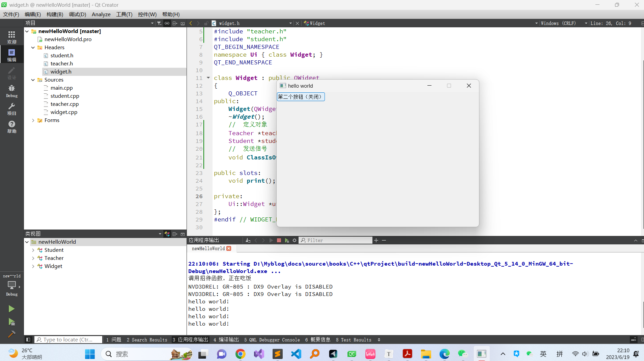This screenshot has width=644, height=361.
Task: Open the 8 Test Results pane
Action: (354, 340)
